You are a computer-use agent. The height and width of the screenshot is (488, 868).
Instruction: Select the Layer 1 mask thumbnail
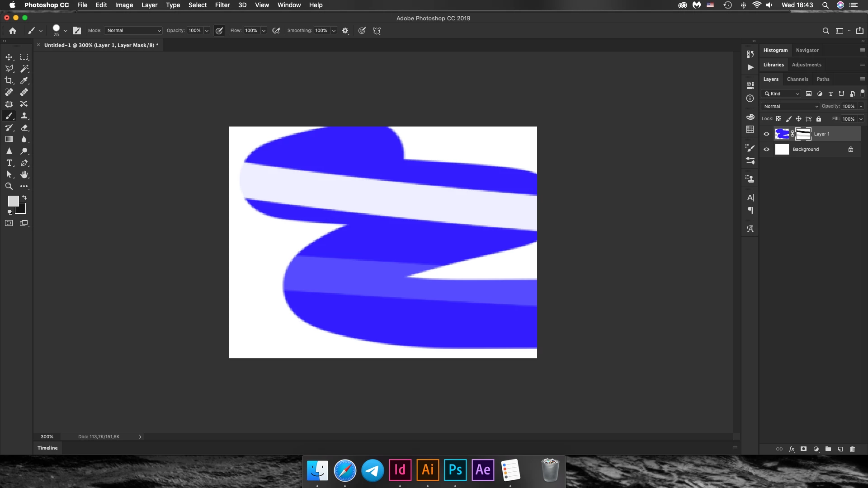click(x=803, y=134)
